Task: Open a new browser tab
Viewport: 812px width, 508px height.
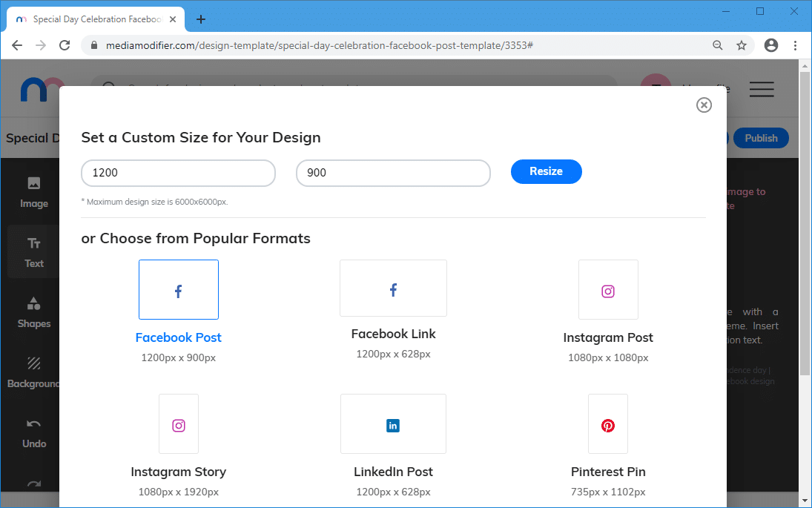Action: [201, 20]
